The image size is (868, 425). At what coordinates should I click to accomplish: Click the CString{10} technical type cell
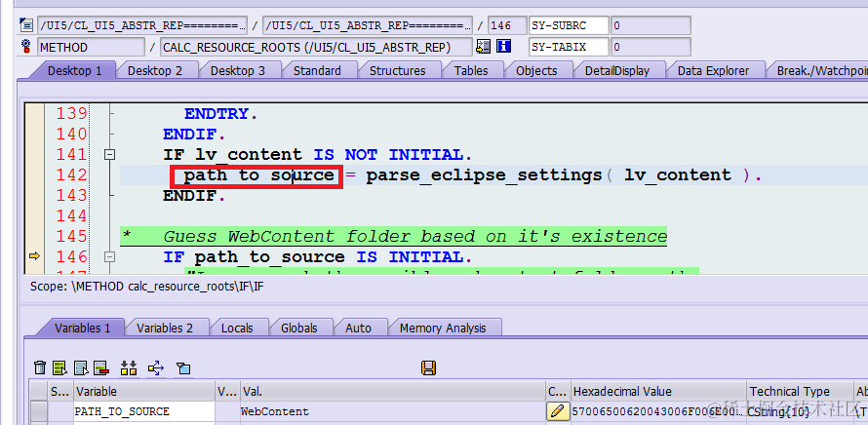800,411
